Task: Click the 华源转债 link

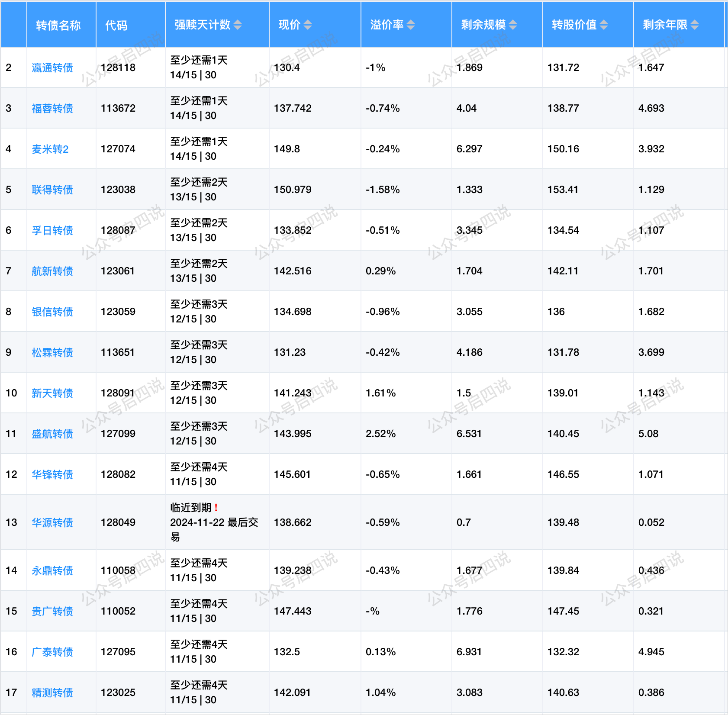Action: [52, 523]
